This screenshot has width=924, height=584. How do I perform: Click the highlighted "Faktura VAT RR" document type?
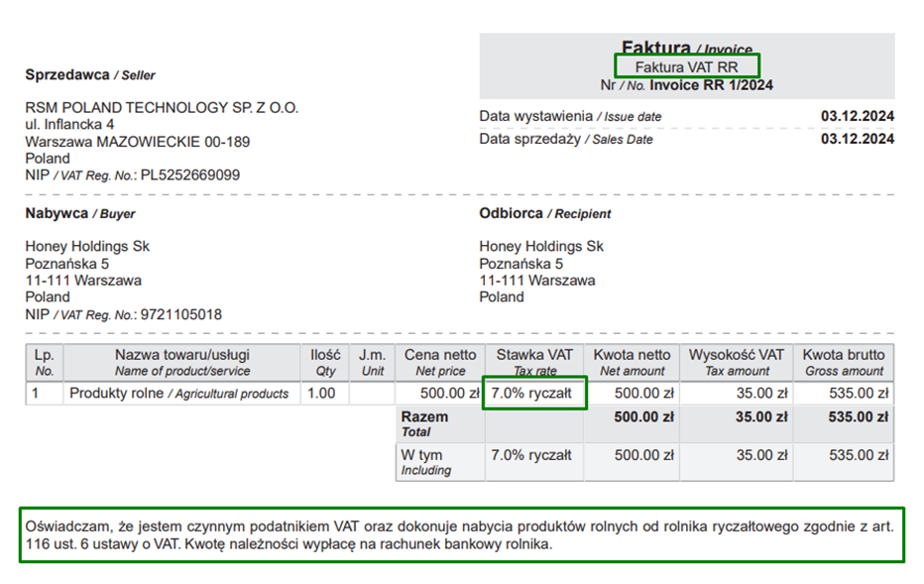pos(686,67)
